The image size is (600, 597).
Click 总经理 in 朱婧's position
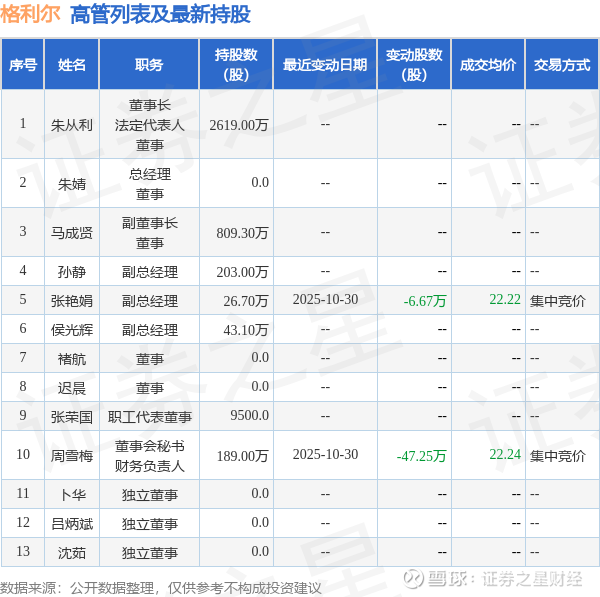tap(150, 175)
